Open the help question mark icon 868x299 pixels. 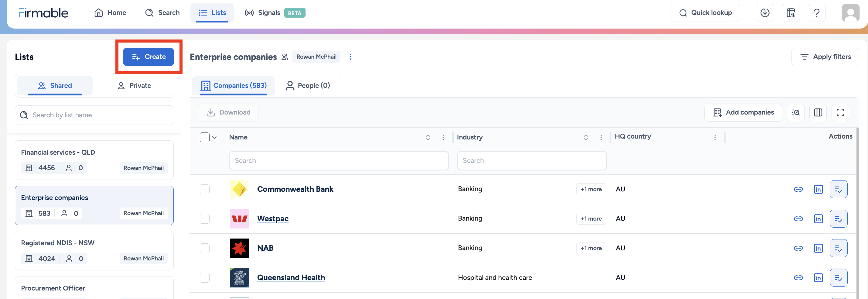(816, 13)
